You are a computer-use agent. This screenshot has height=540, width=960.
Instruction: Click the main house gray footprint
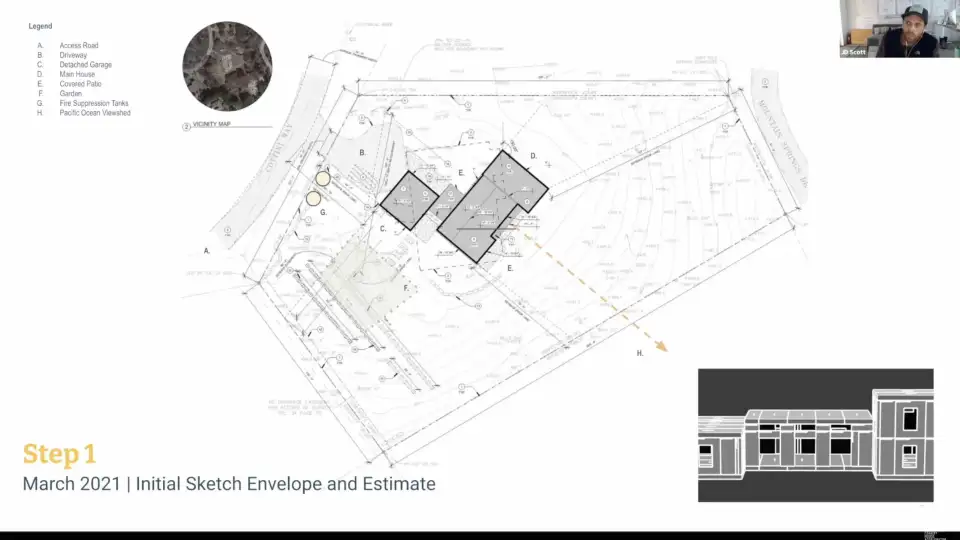(x=495, y=205)
